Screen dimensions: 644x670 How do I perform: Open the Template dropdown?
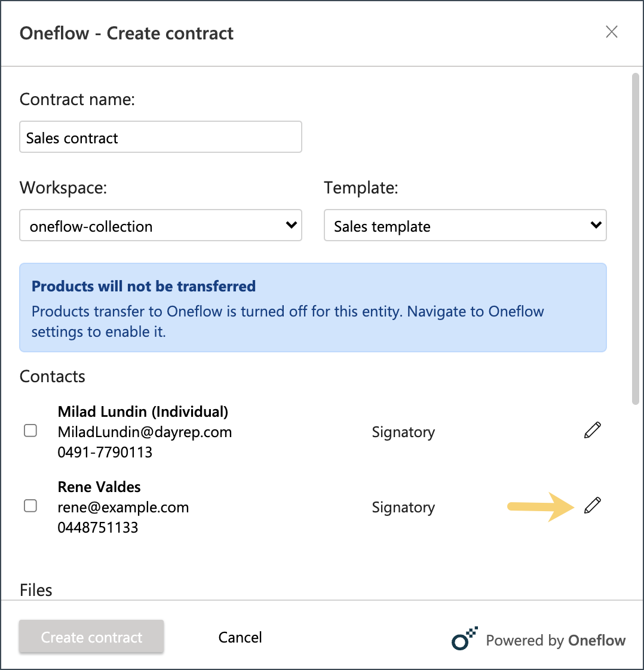point(465,225)
